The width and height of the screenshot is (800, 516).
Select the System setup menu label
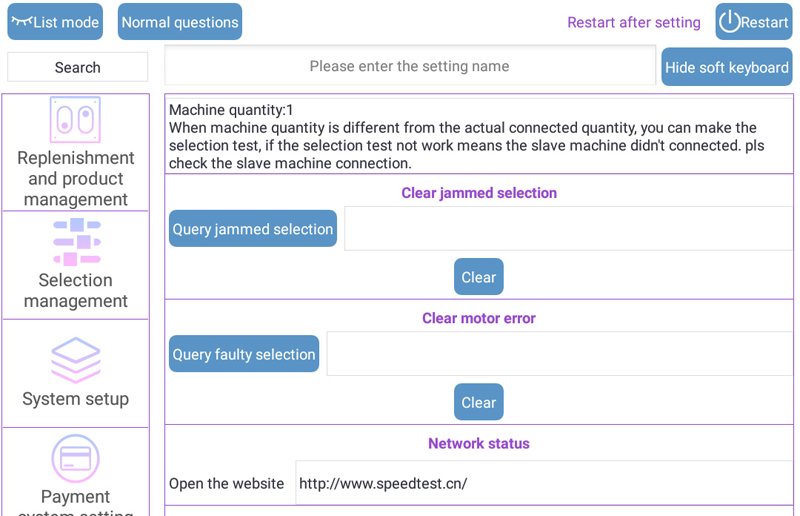coord(76,399)
